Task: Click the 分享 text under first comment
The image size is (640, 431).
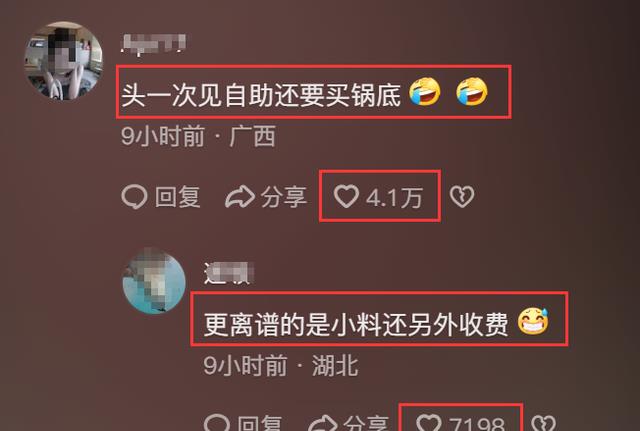Action: [x=284, y=197]
